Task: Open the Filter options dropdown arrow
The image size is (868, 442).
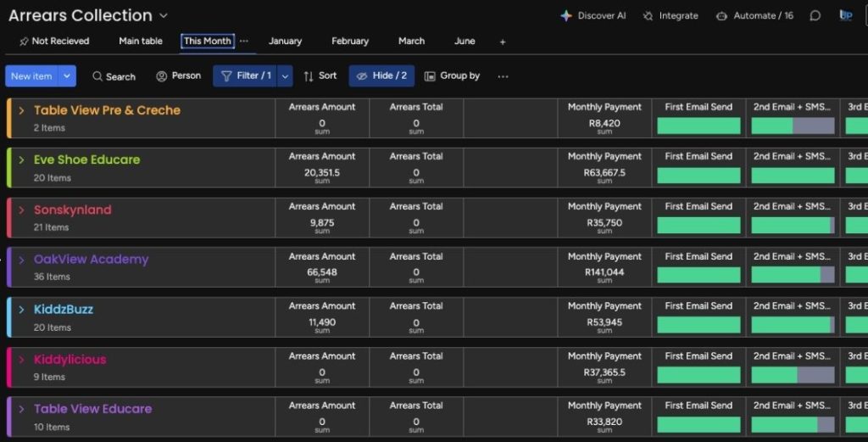Action: coord(285,76)
